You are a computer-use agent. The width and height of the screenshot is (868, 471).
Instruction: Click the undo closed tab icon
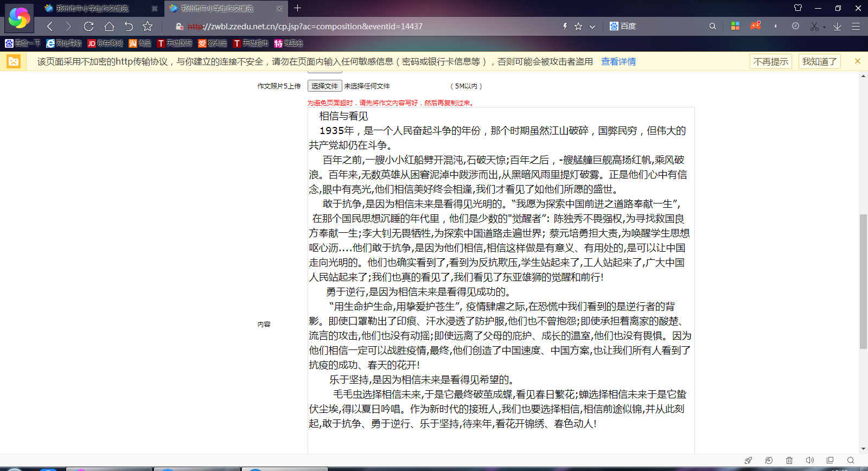(129, 26)
